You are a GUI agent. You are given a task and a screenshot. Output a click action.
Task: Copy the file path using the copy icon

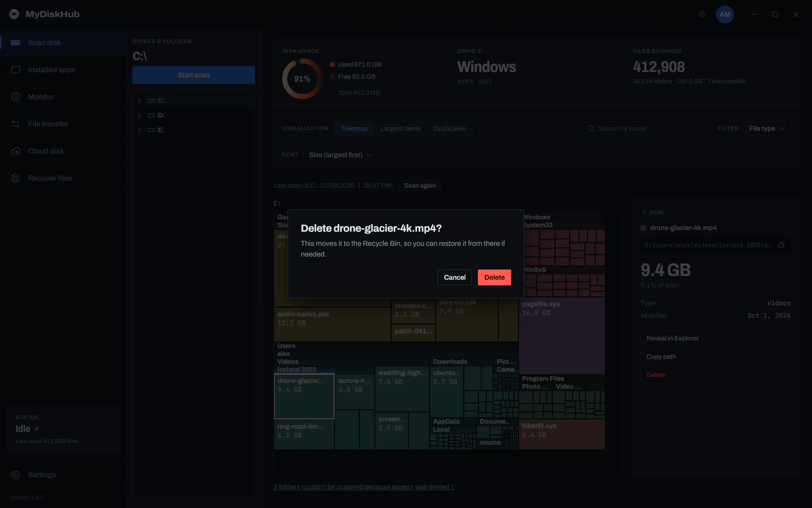tap(781, 245)
